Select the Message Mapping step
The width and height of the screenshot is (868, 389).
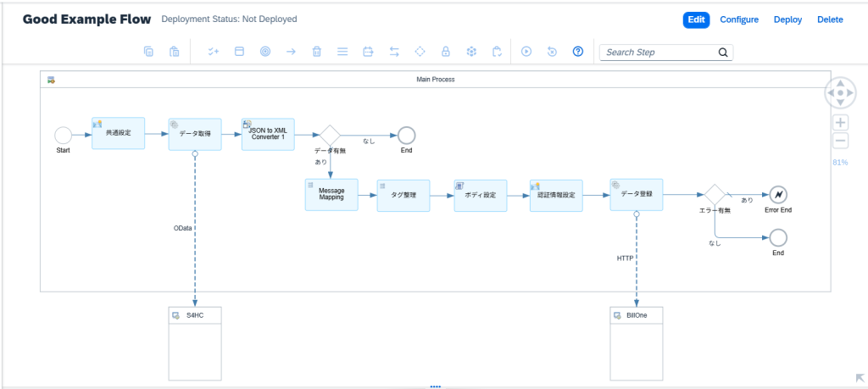(331, 194)
